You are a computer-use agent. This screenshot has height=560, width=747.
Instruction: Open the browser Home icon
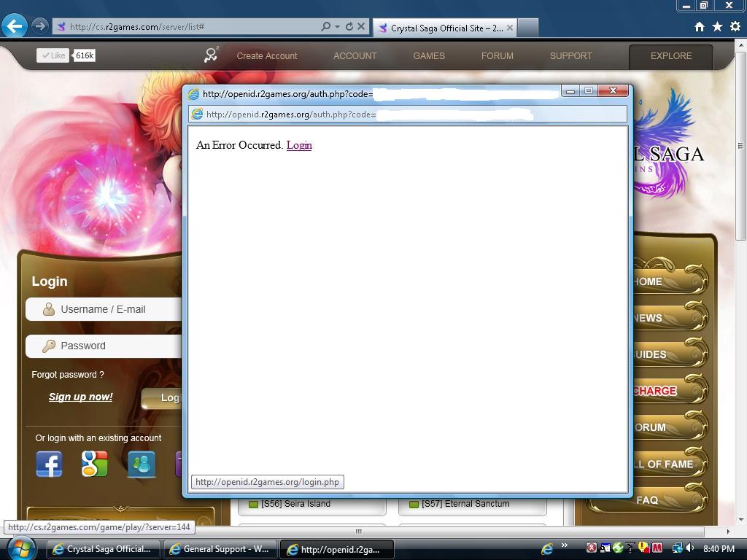click(x=700, y=27)
